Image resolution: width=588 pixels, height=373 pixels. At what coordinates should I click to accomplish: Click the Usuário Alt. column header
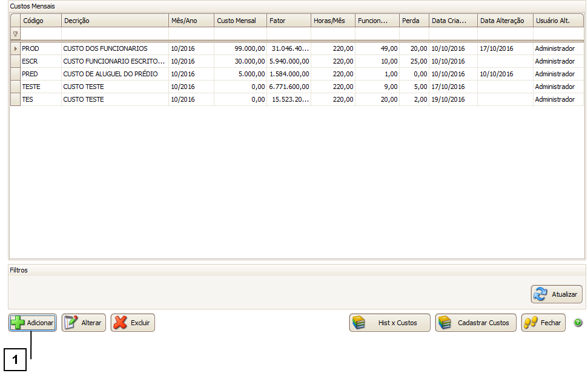(x=558, y=21)
